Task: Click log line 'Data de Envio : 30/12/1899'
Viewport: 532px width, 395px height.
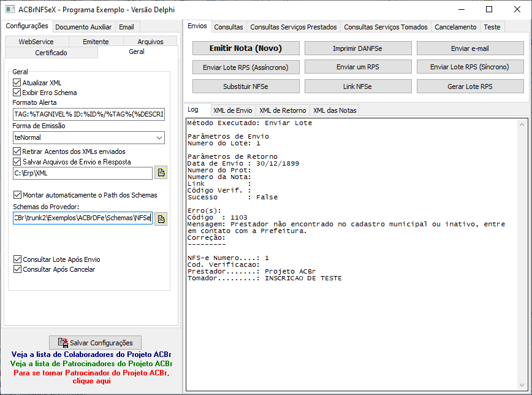Action: (x=243, y=163)
